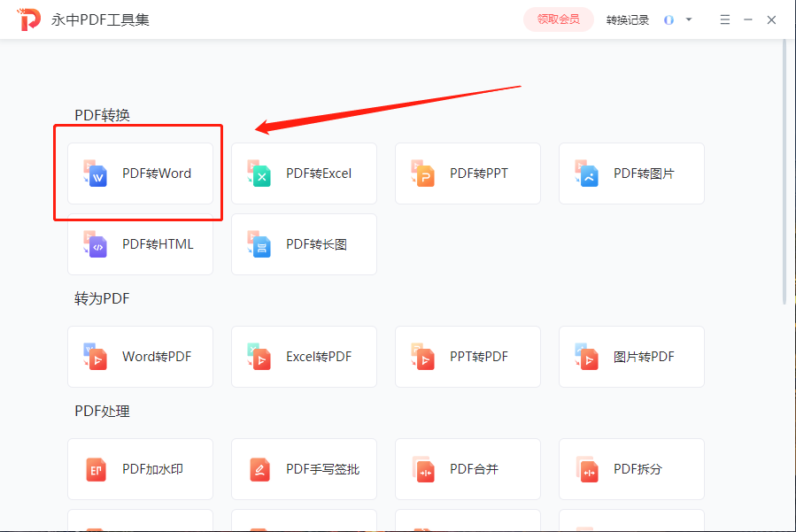
Task: Click the blue user account avatar
Action: click(669, 19)
